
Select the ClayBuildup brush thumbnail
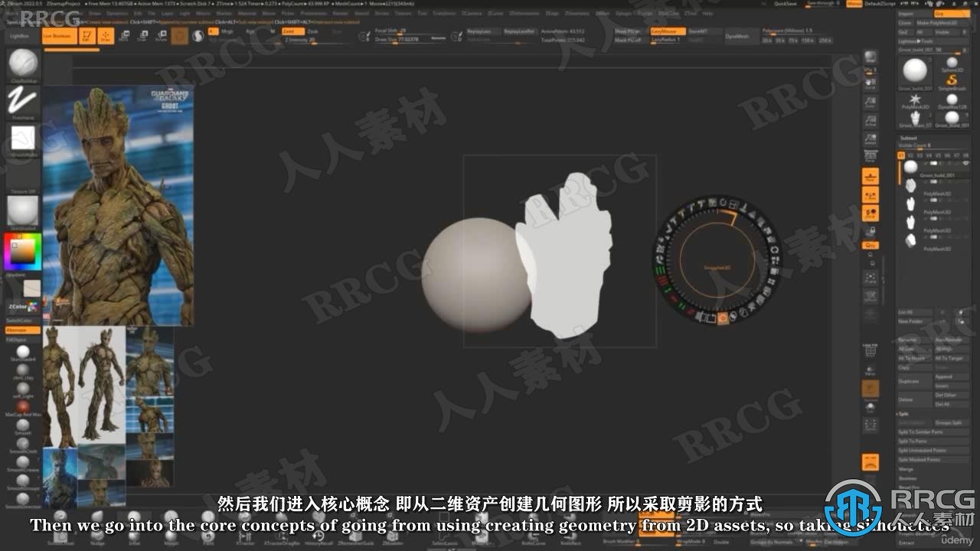click(23, 64)
